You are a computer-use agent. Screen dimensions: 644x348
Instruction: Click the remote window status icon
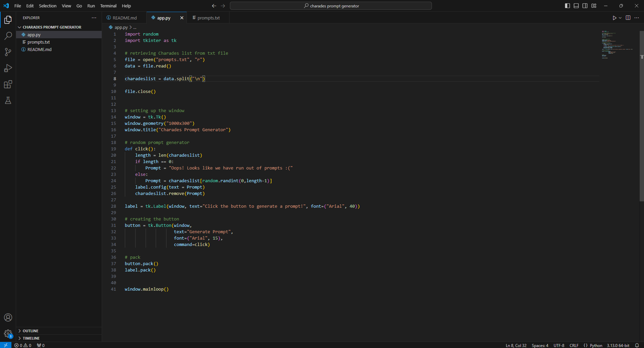pos(6,345)
